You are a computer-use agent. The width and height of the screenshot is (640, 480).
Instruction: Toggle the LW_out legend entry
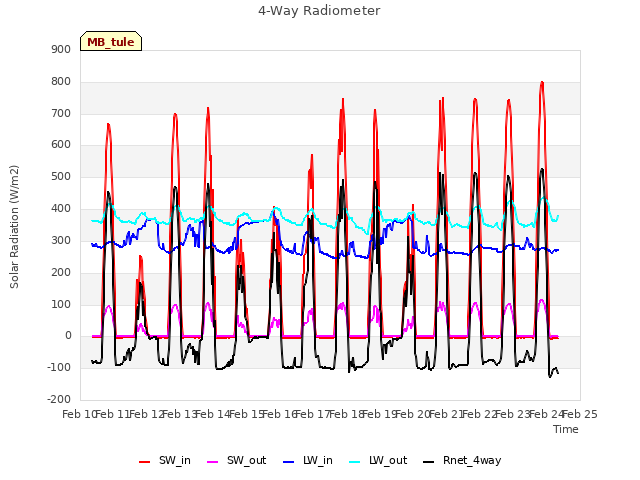378,460
